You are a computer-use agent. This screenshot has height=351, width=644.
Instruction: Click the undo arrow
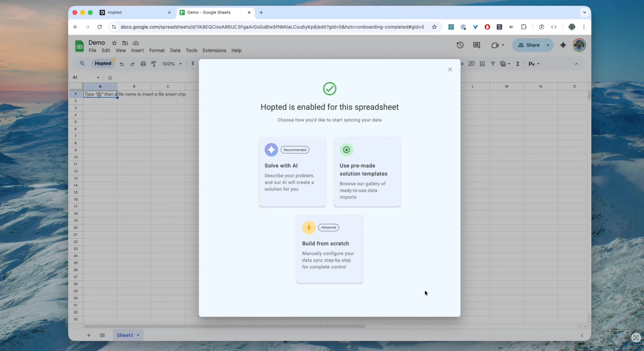(x=122, y=64)
